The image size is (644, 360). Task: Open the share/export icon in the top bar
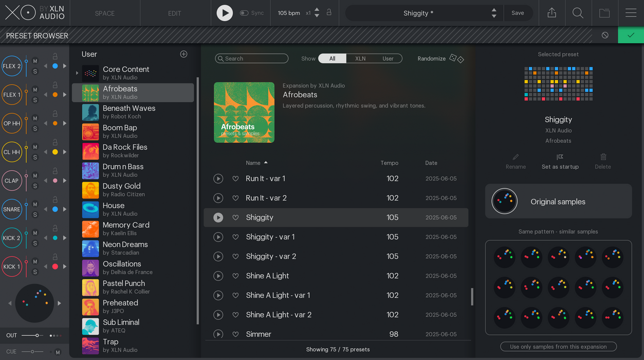(x=551, y=13)
